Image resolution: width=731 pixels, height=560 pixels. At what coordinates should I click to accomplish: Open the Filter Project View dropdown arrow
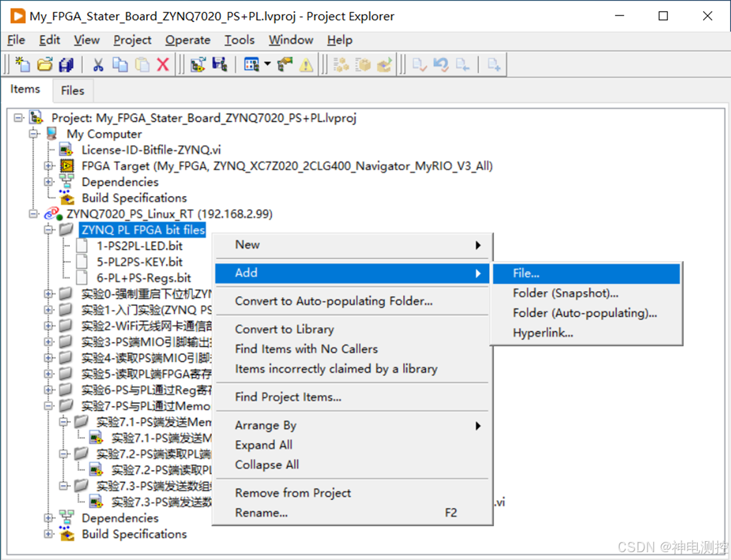coord(268,64)
